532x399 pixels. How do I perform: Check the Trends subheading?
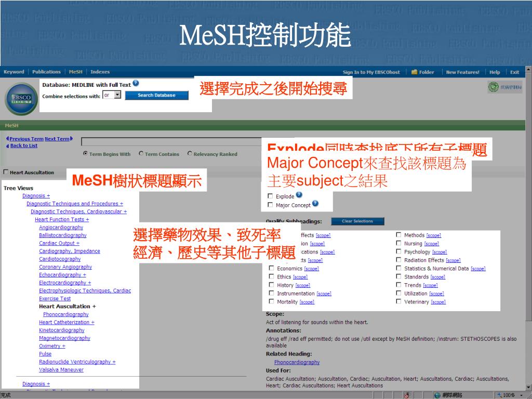tap(398, 285)
